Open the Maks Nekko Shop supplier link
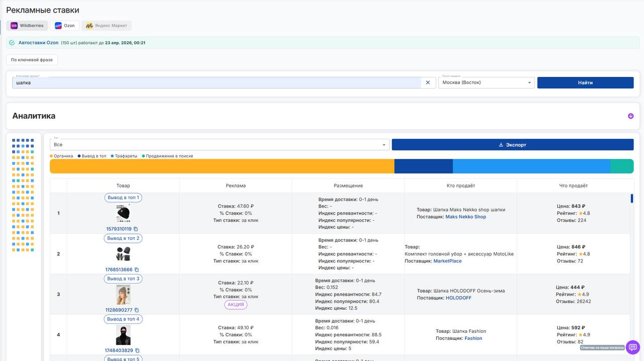This screenshot has width=644, height=361. click(465, 217)
